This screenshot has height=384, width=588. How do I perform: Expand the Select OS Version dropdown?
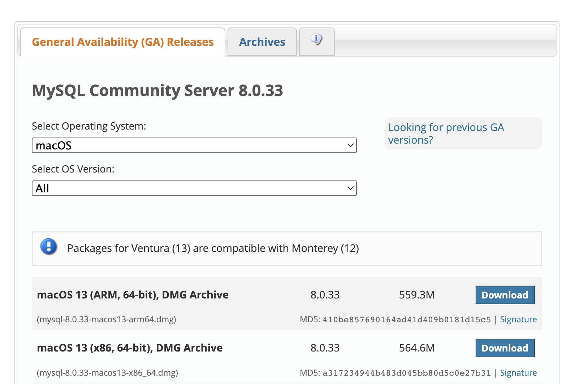(194, 188)
